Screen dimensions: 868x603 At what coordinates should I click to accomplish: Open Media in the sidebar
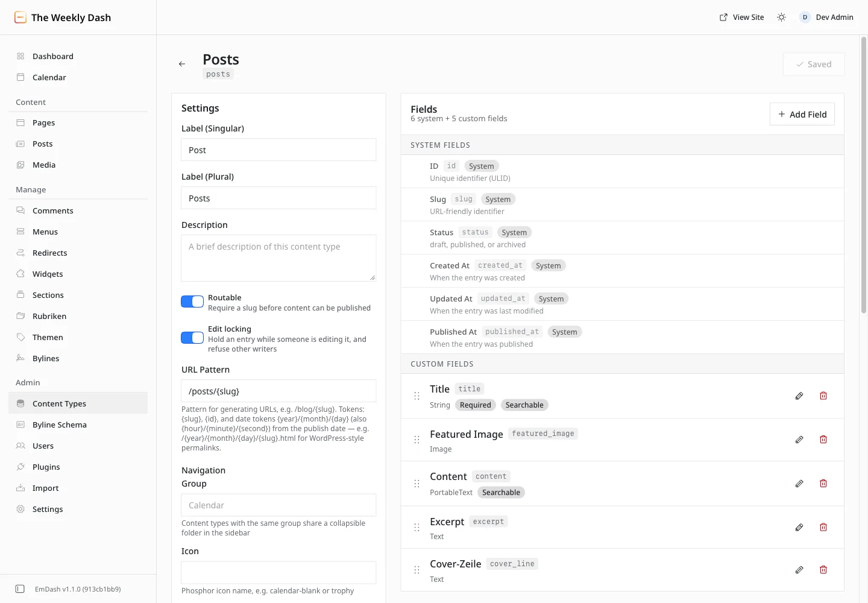click(78, 165)
